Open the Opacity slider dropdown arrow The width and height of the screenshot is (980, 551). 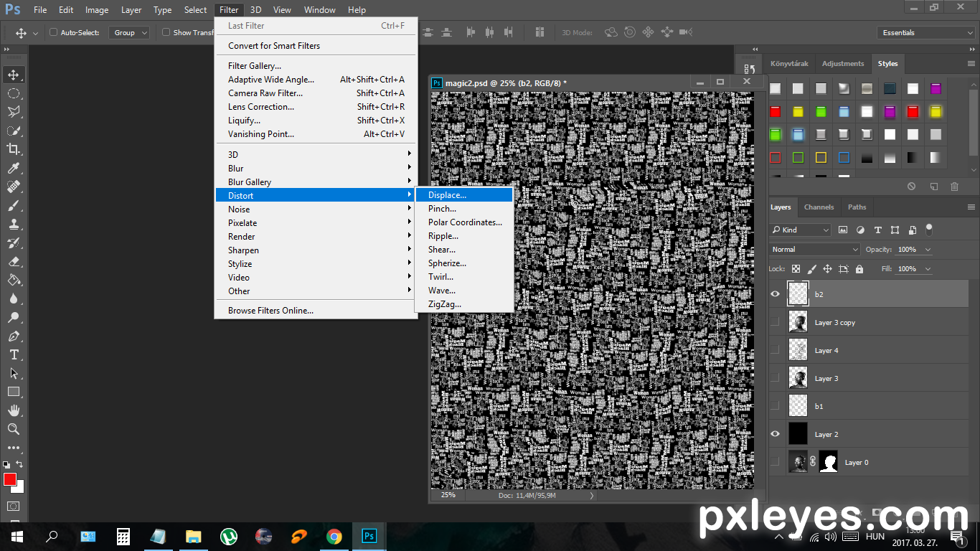[x=928, y=250]
